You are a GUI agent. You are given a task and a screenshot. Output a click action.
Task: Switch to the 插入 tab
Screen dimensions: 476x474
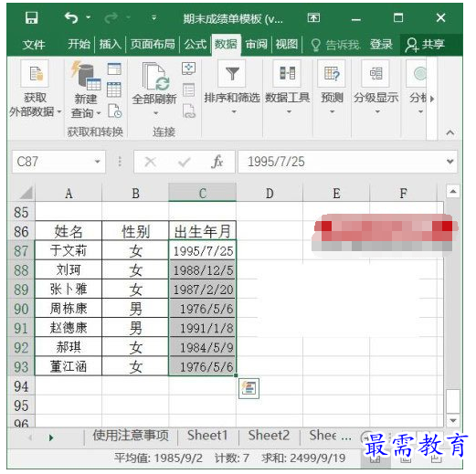tap(110, 44)
